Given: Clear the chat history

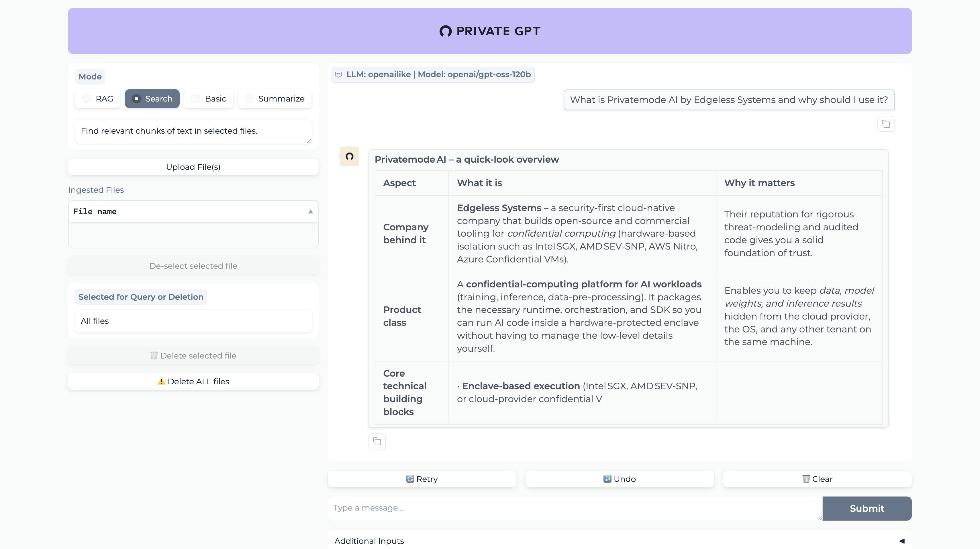Looking at the screenshot, I should [817, 479].
